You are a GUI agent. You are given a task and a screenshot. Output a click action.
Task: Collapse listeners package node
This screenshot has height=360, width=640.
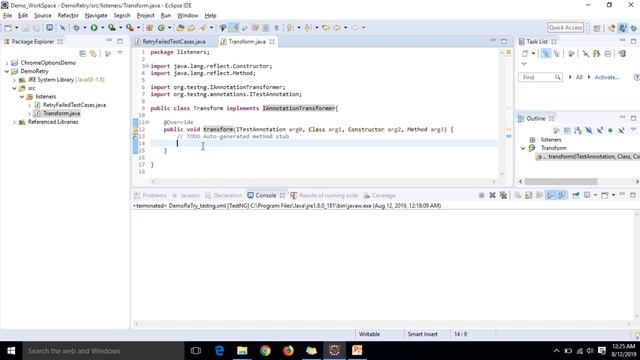pos(22,97)
